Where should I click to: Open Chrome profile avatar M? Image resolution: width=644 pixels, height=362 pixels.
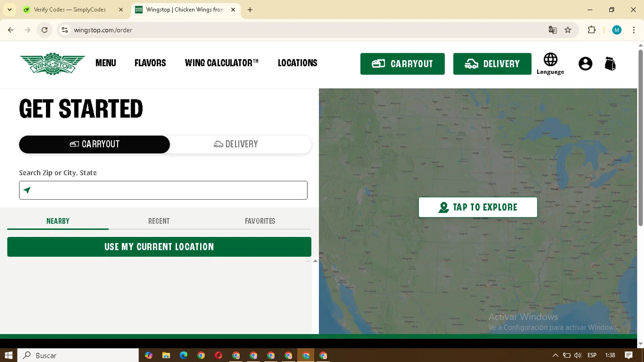tap(617, 30)
